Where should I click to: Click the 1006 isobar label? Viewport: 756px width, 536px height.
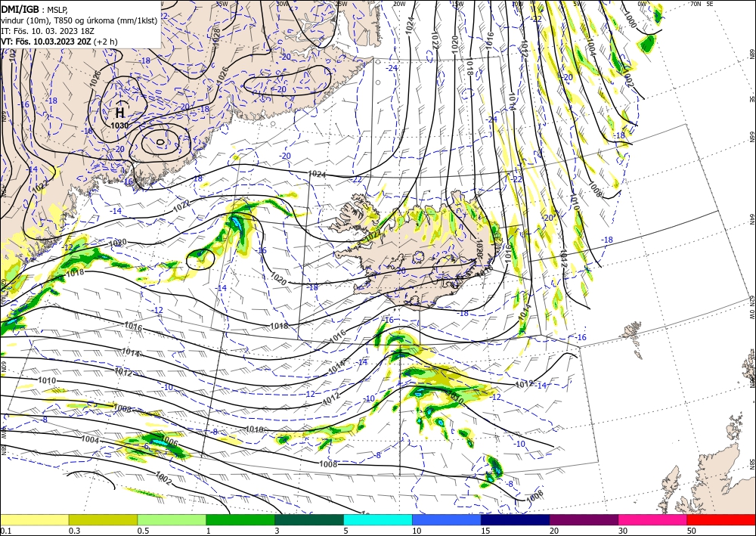[169, 441]
